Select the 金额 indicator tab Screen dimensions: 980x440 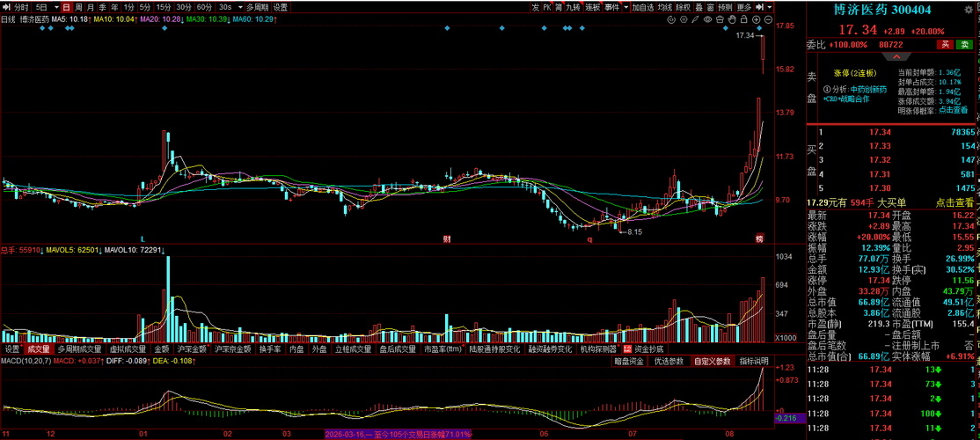162,348
